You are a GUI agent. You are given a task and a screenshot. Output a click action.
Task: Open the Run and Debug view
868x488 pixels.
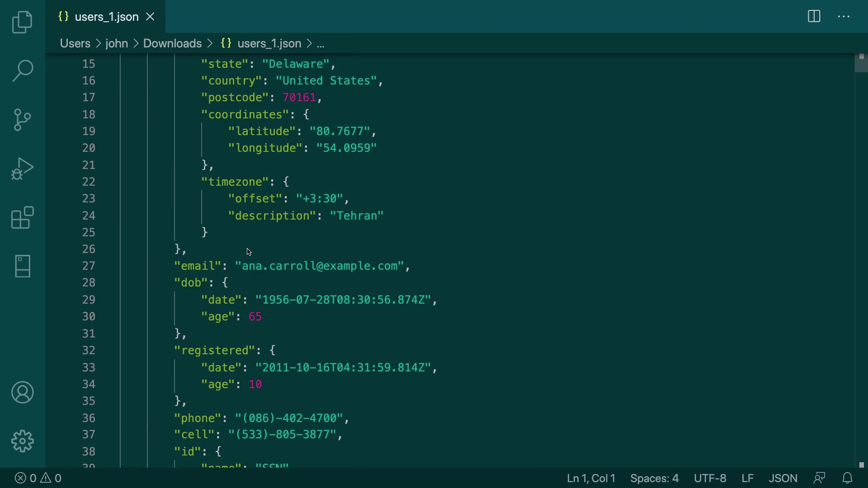tap(22, 169)
